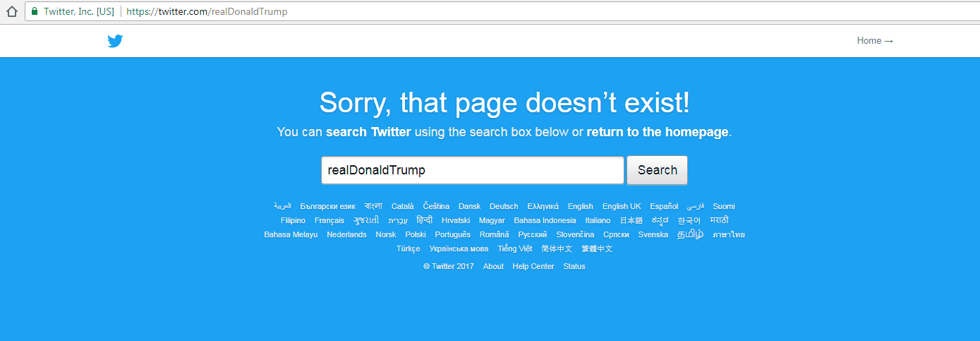This screenshot has width=980, height=341.
Task: Select Русский language option
Action: [533, 234]
